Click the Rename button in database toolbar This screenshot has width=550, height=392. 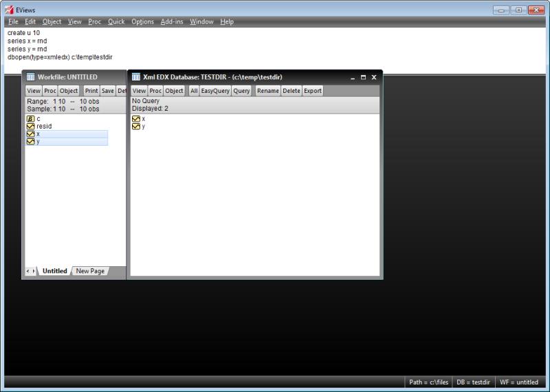click(268, 91)
